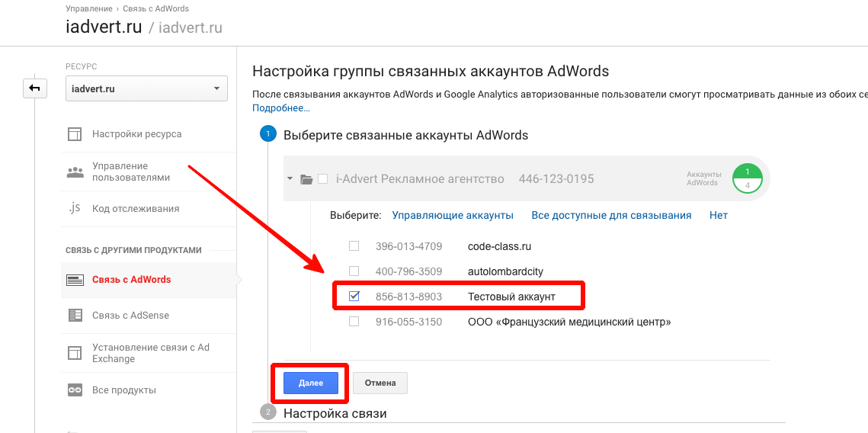The image size is (868, 433).
Task: Click the Настройки ресурса layout icon
Action: point(74,134)
